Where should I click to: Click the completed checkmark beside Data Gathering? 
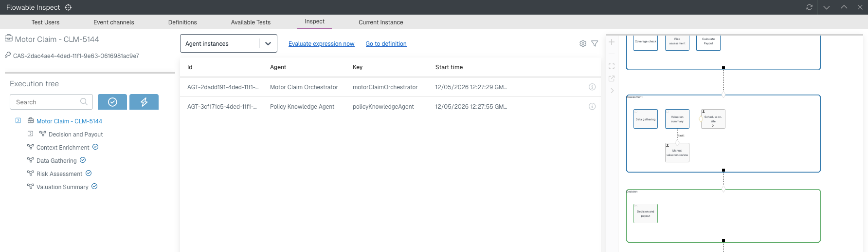point(83,160)
